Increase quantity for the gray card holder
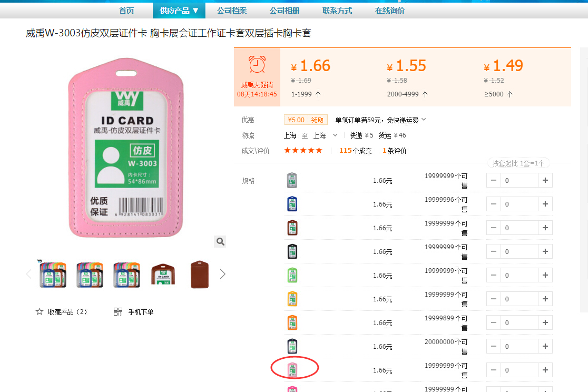The height and width of the screenshot is (392, 588). tap(545, 180)
